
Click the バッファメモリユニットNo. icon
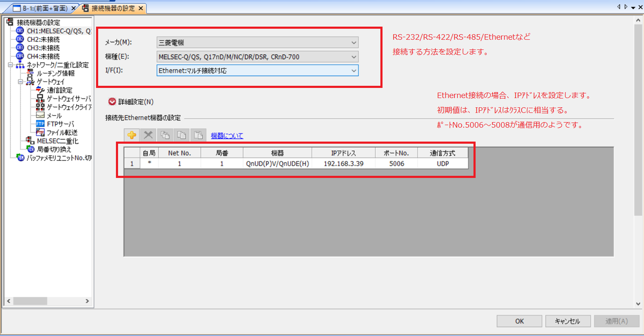[x=20, y=158]
